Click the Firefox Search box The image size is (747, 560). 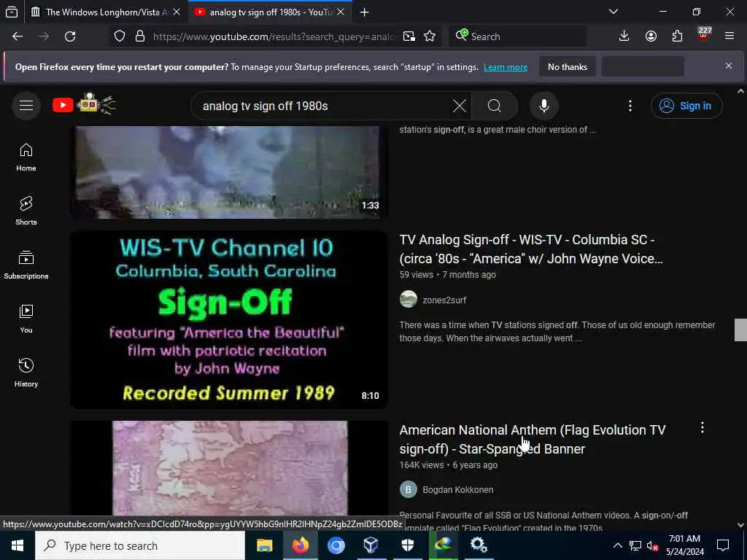coord(517,36)
